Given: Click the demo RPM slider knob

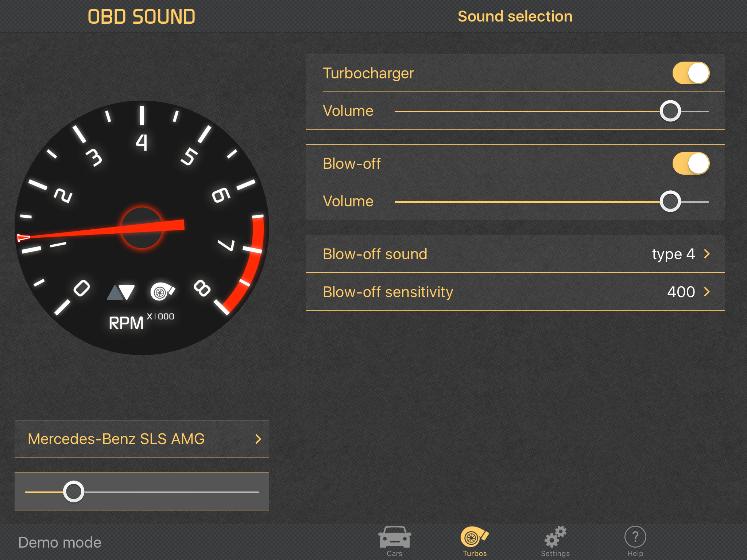Looking at the screenshot, I should 74,491.
